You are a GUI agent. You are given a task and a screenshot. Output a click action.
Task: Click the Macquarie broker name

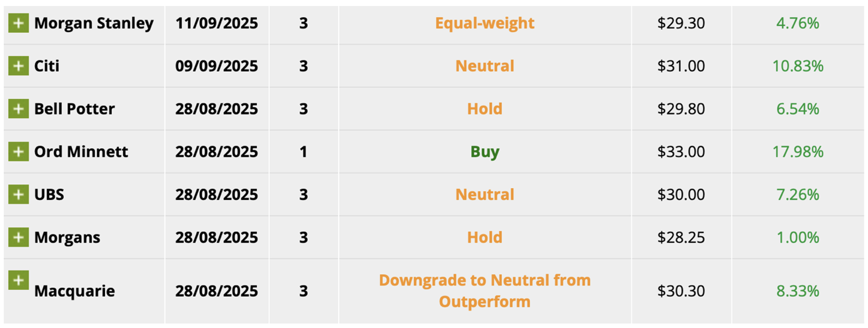click(x=74, y=291)
